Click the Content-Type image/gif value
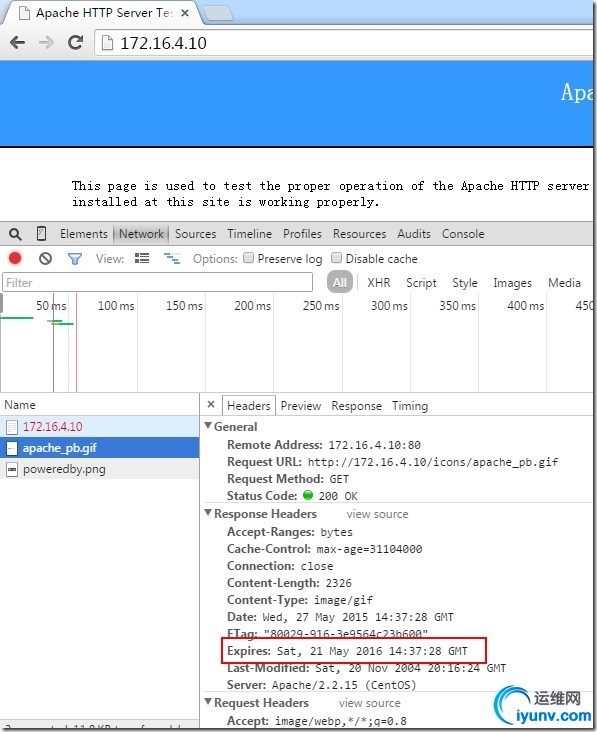Screen dimensions: 597x732 click(344, 600)
